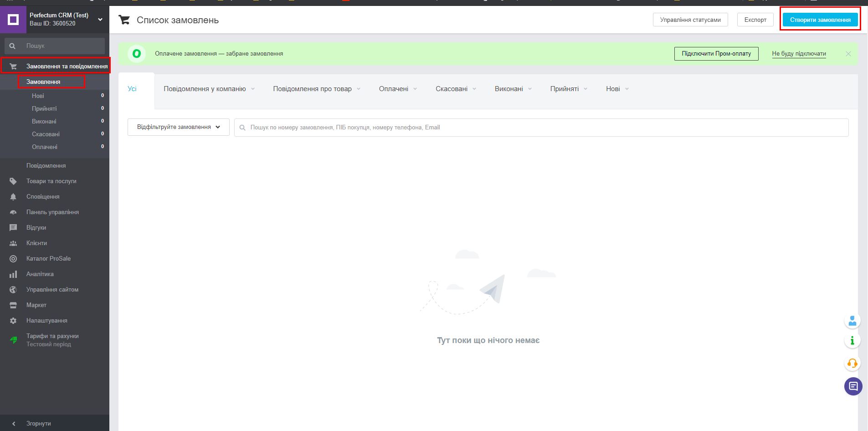Screen dimensions: 868x431
Task: Click the bell icon for notifications
Action: point(13,197)
